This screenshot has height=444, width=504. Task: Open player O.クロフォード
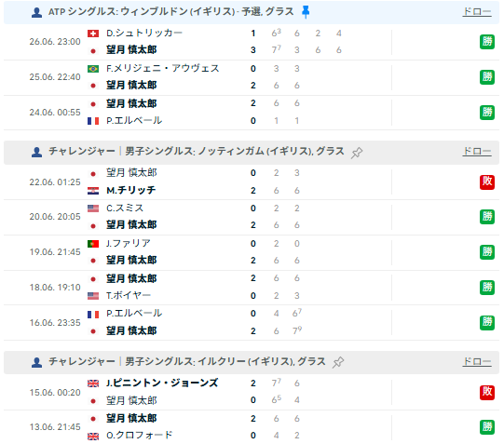(x=140, y=436)
